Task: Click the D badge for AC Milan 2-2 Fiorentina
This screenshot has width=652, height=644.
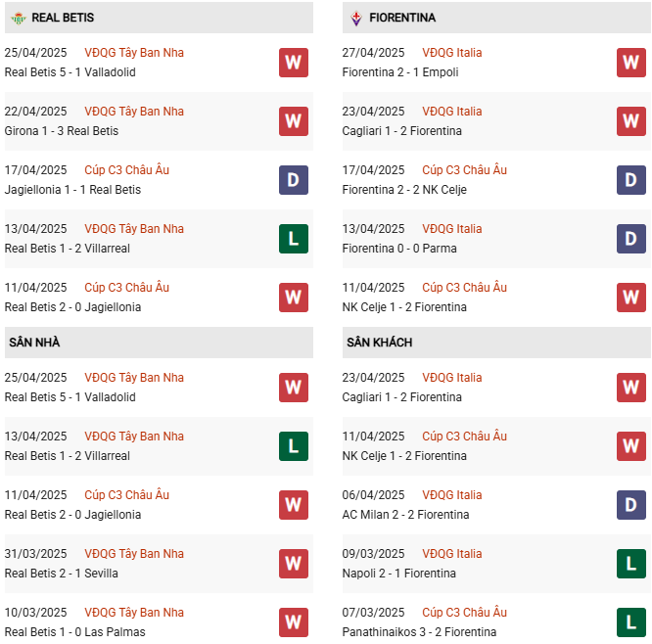Action: [x=631, y=505]
